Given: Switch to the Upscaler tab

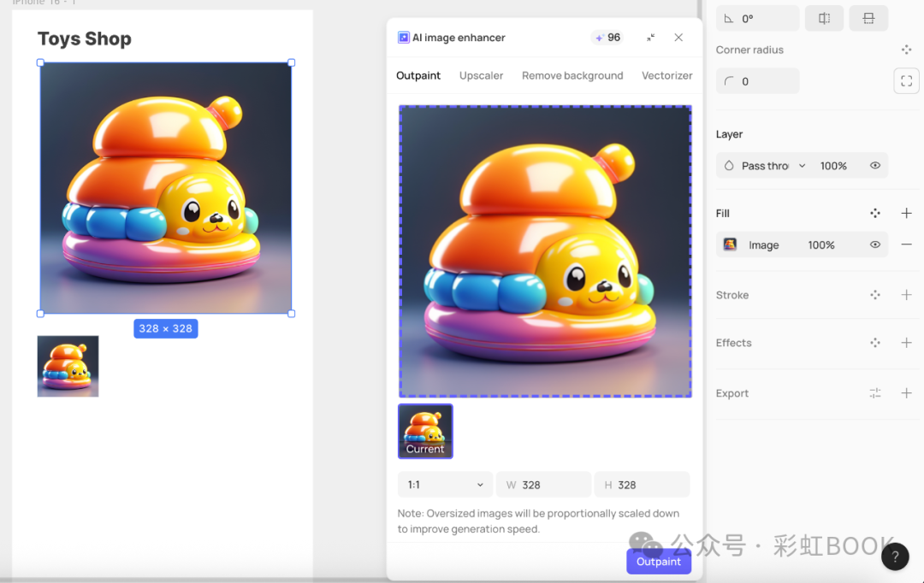Looking at the screenshot, I should (x=481, y=75).
